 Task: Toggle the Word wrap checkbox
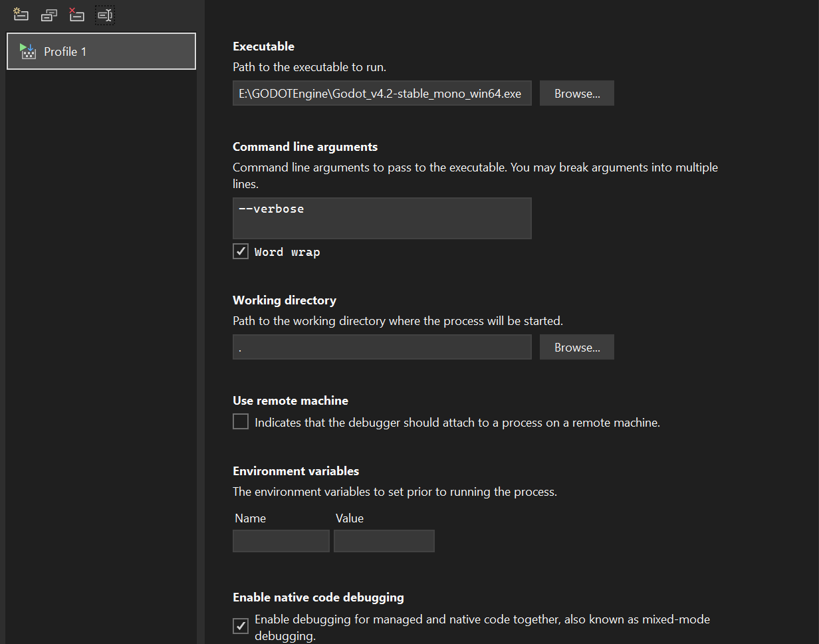coord(241,251)
